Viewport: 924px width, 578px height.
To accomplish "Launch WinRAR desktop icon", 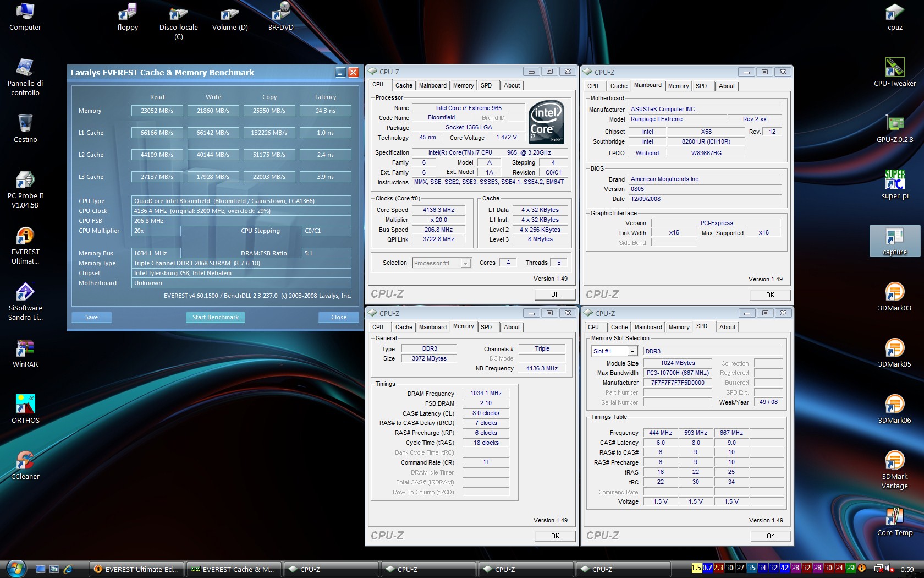I will coord(25,353).
